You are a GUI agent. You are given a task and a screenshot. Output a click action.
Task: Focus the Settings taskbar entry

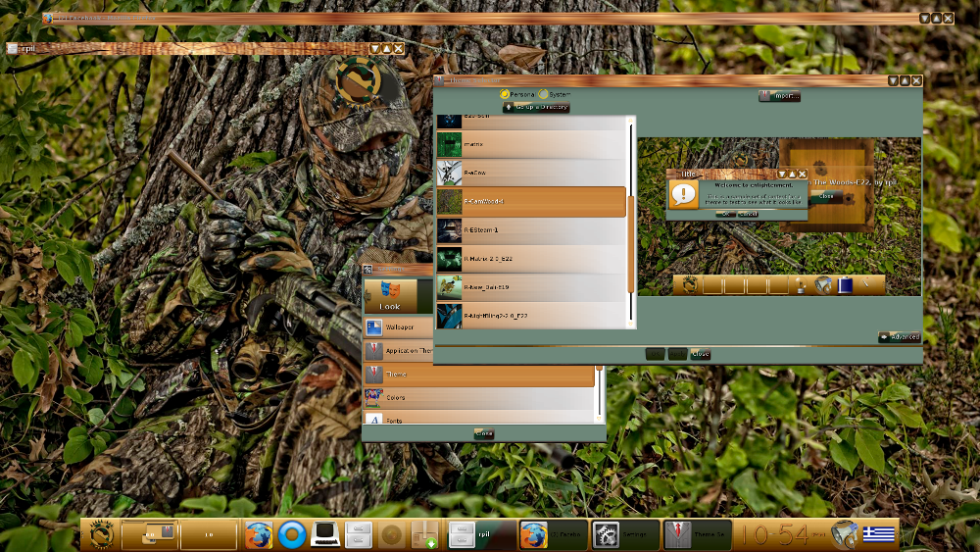(x=625, y=535)
